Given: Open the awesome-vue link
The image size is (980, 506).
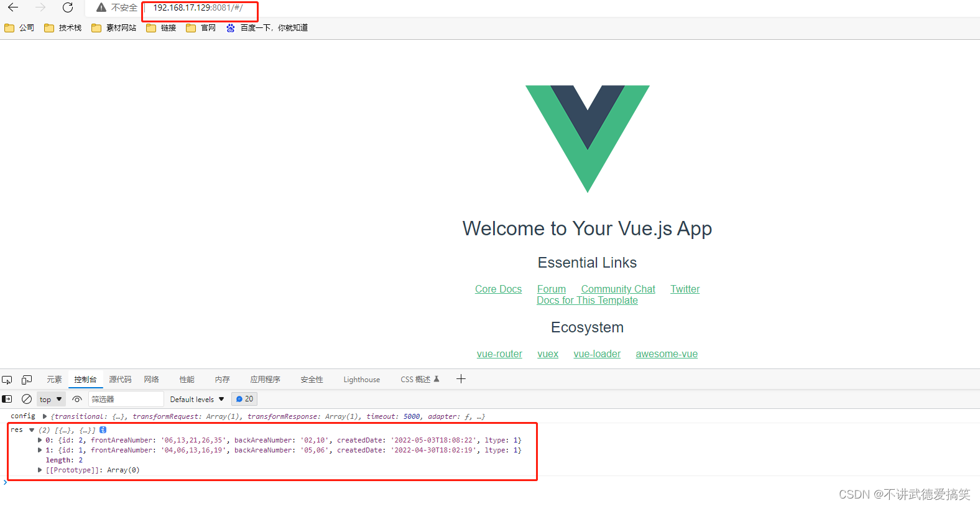Looking at the screenshot, I should tap(667, 354).
